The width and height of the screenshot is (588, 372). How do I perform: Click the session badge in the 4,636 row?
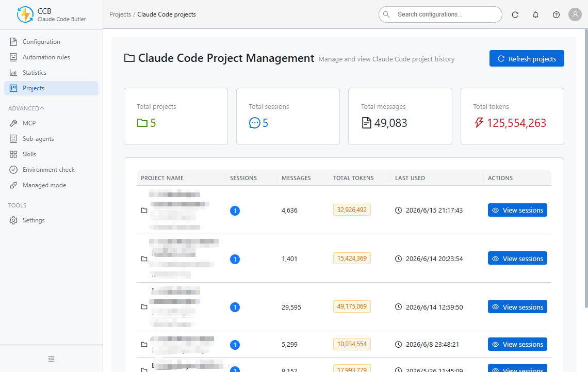point(235,211)
